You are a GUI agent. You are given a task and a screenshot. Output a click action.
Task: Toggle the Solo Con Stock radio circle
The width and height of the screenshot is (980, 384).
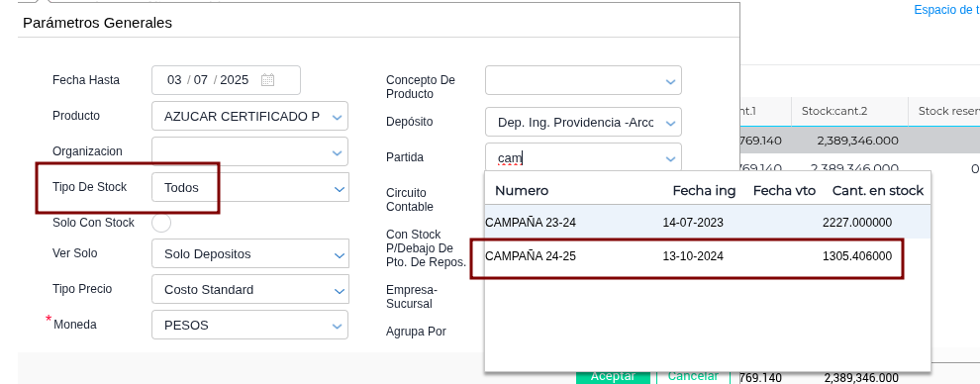(x=161, y=223)
